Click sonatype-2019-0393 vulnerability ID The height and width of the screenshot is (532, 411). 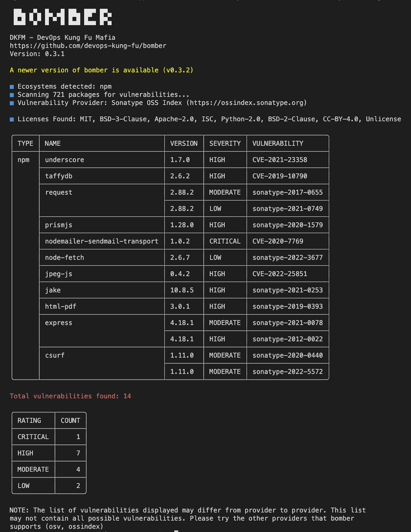tap(288, 307)
